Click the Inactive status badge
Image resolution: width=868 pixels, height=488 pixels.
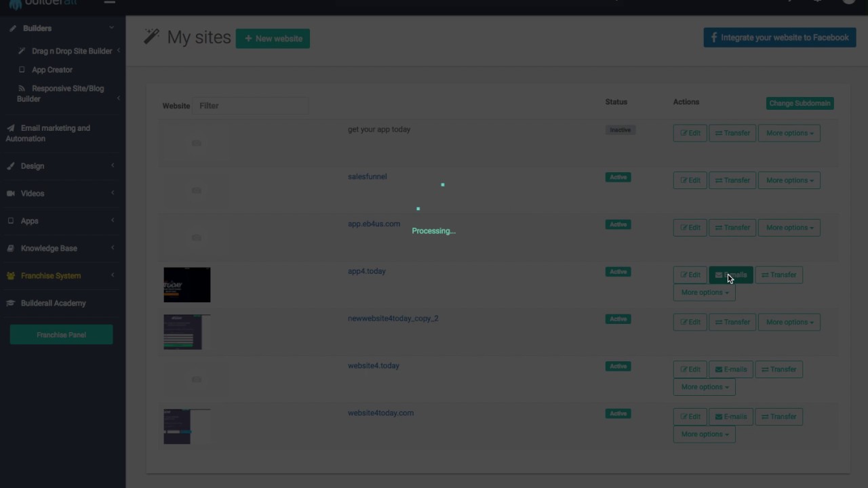620,130
